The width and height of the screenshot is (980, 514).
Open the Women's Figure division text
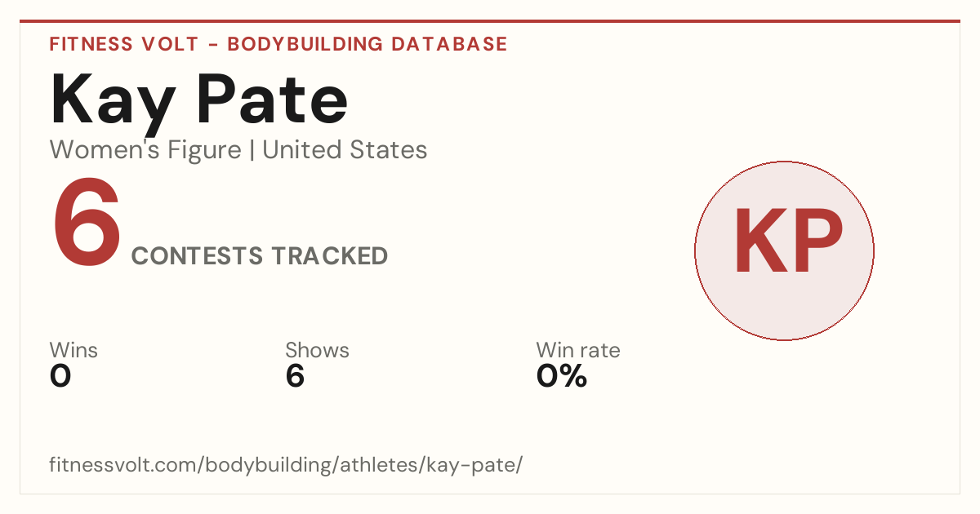pyautogui.click(x=145, y=150)
